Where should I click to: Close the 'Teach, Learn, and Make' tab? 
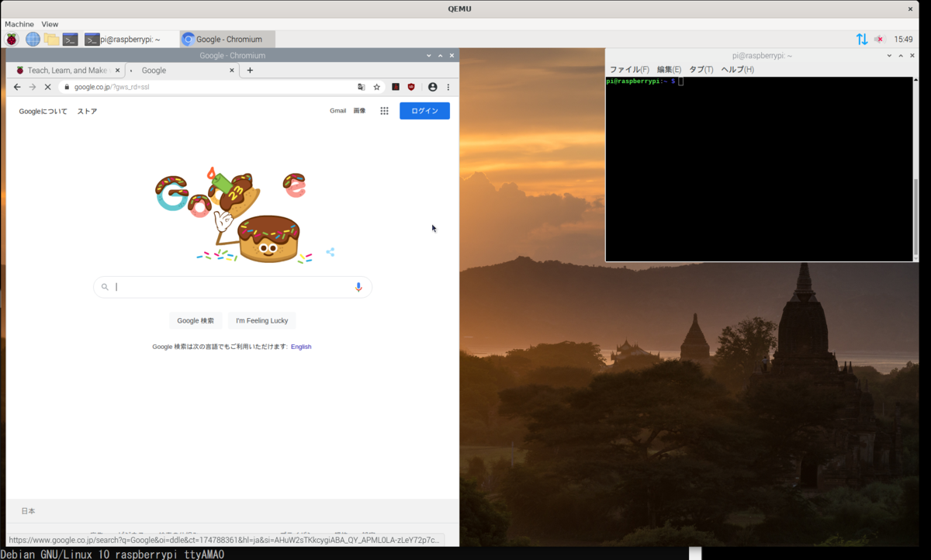pos(118,70)
